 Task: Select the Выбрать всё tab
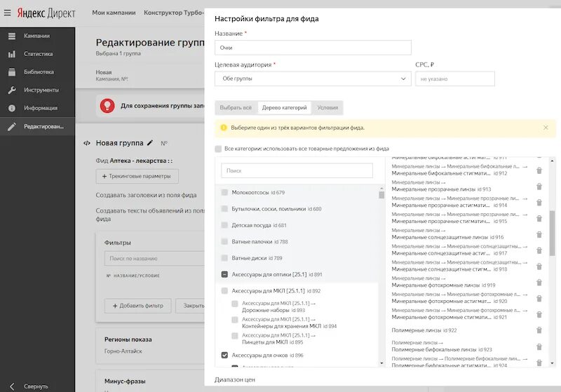coord(236,108)
